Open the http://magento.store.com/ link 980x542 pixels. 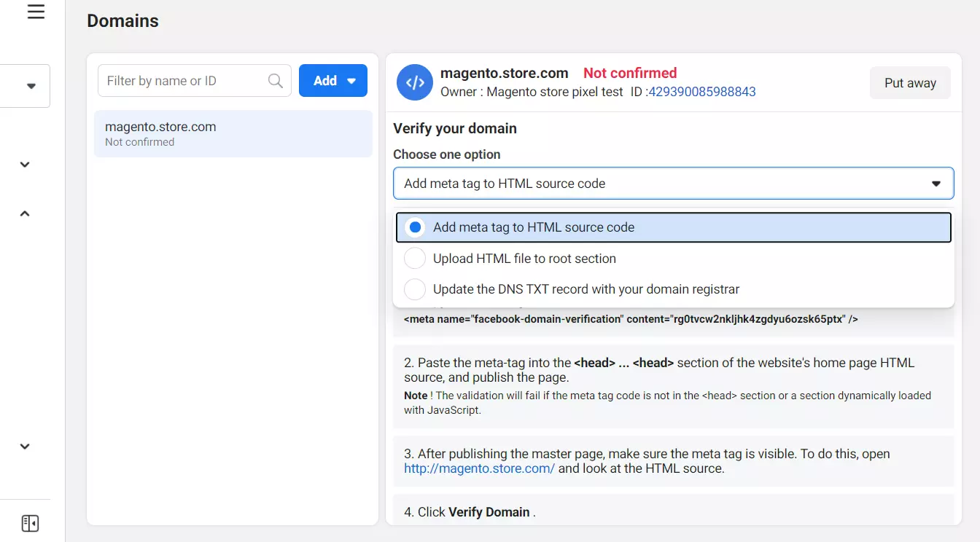[x=479, y=468]
